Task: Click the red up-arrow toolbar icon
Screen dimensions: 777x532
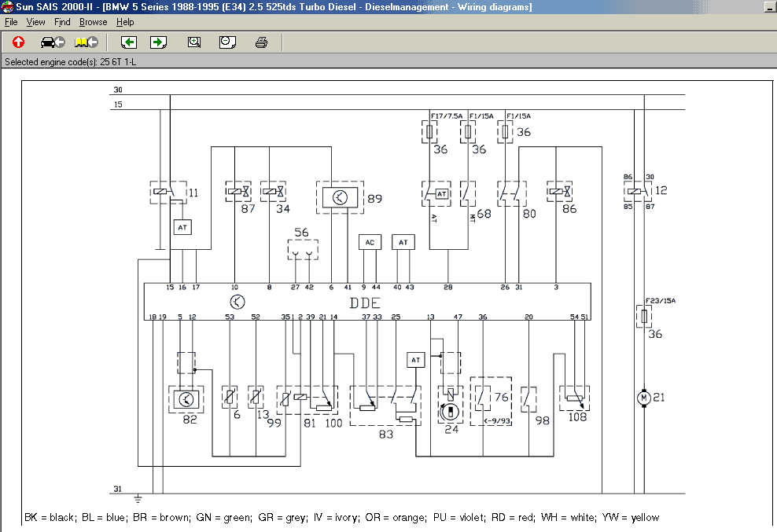Action: pos(18,42)
